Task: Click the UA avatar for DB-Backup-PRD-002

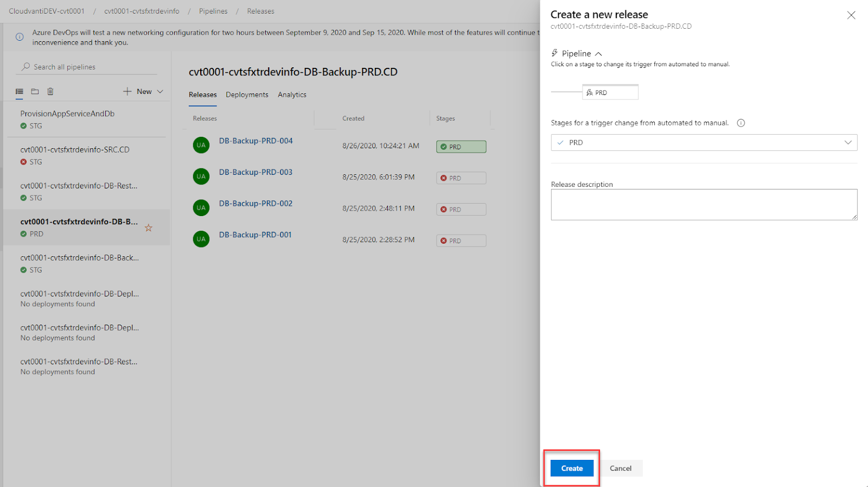Action: pos(201,207)
